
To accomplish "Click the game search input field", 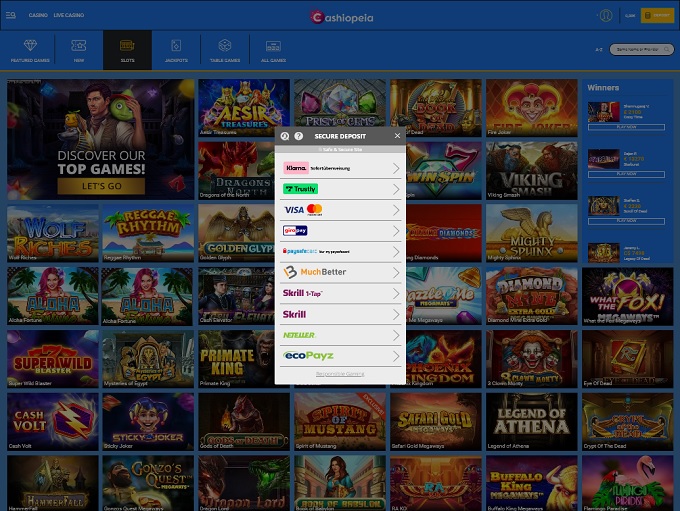I will pos(637,49).
